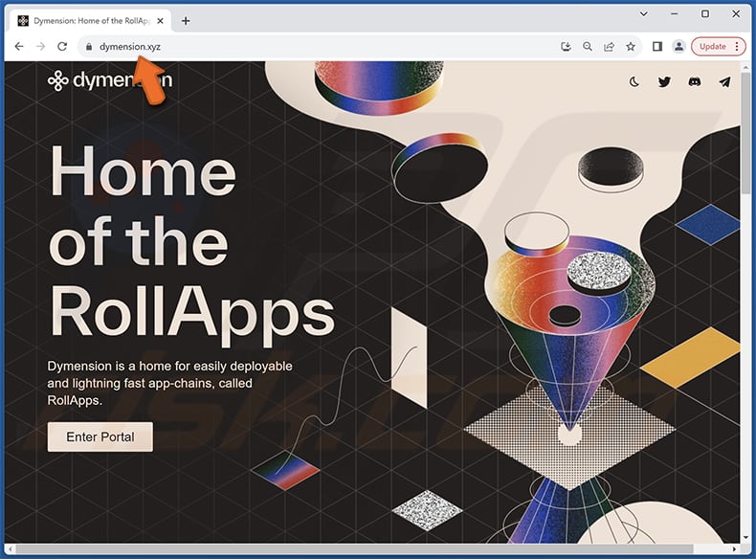Open Dymension Discord link

(x=695, y=82)
